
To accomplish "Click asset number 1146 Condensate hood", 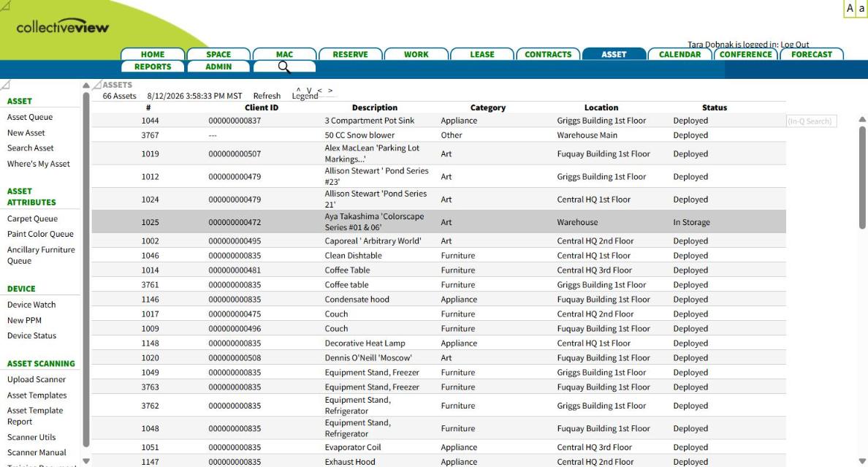I will point(150,299).
